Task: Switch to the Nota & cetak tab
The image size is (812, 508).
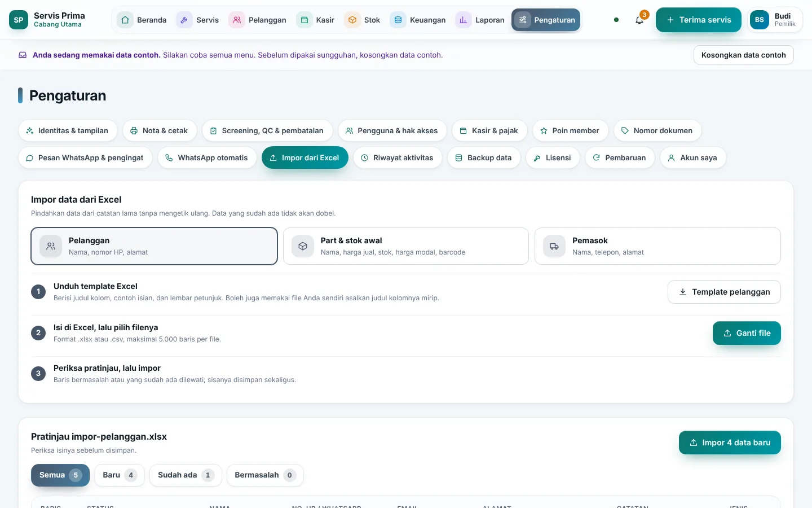Action: tap(160, 130)
